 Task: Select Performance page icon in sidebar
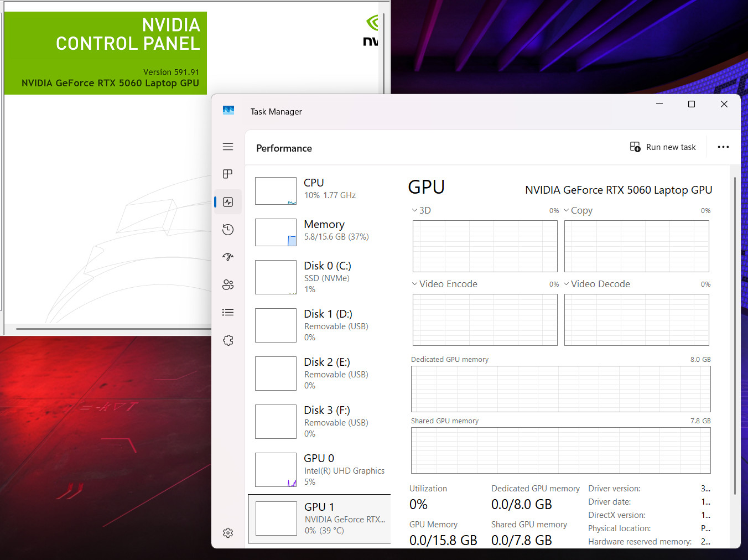click(x=228, y=202)
